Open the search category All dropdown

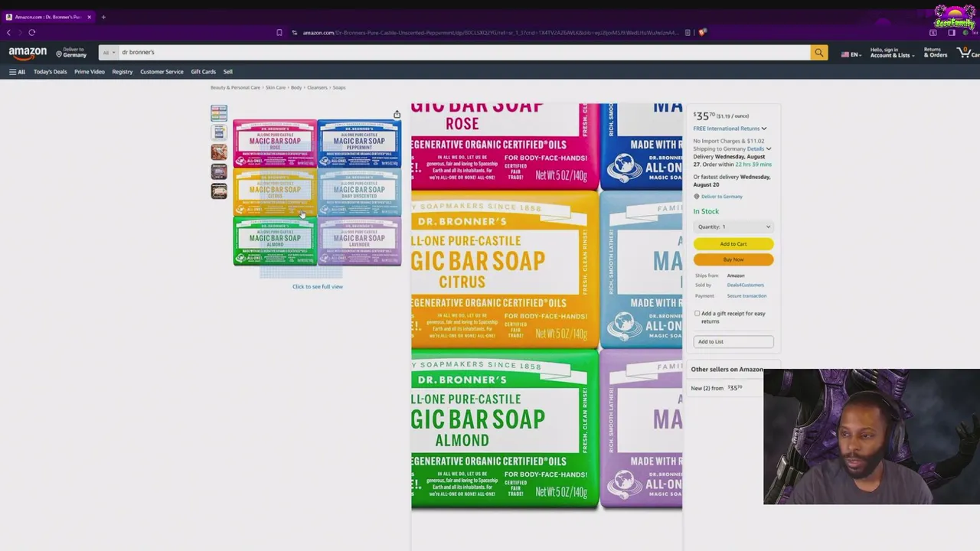(109, 53)
